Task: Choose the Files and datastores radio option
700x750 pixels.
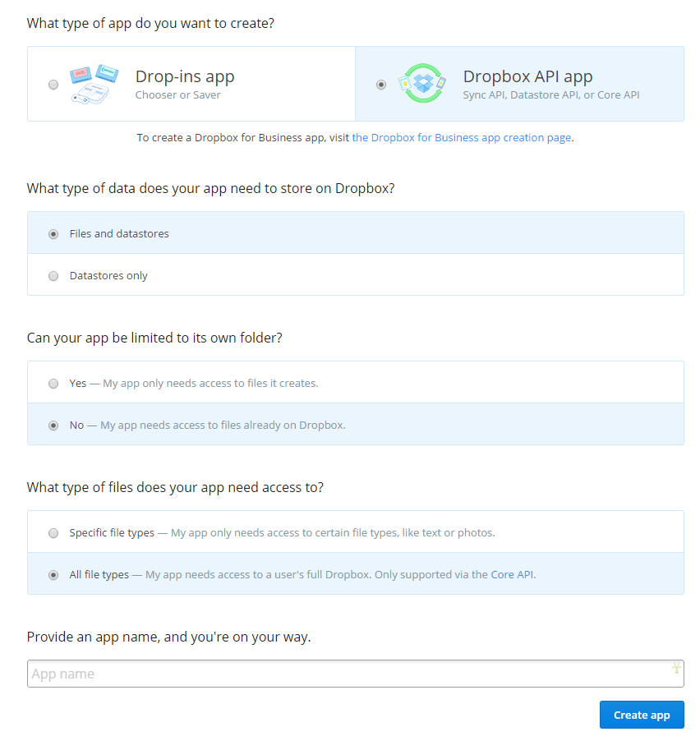Action: [53, 234]
